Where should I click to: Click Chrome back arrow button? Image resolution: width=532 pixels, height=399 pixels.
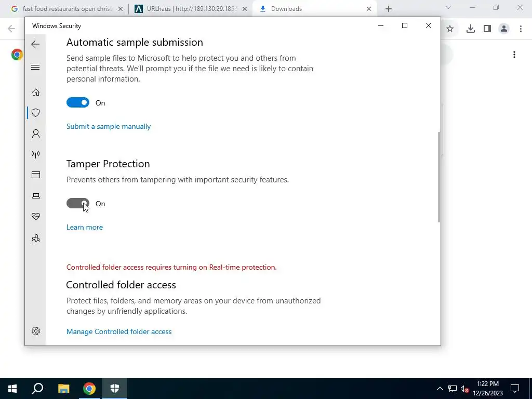11,29
